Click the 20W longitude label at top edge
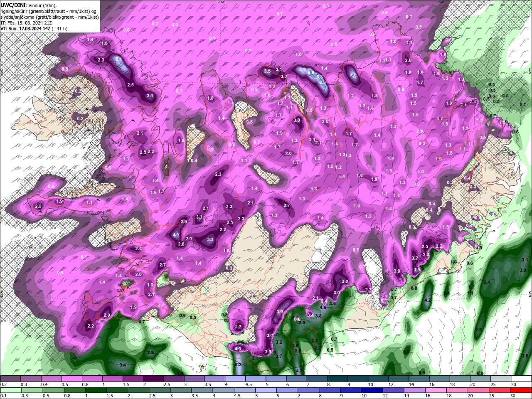Screen dimensions: 532x399 221,2
